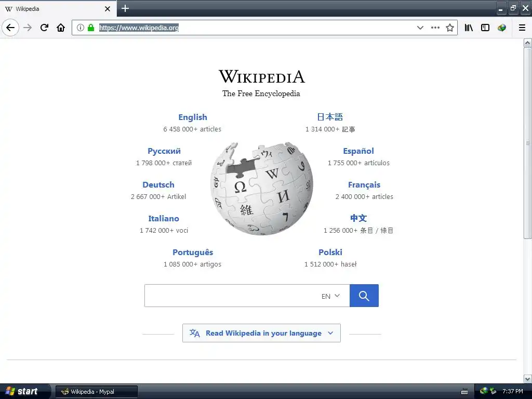This screenshot has width=532, height=399.
Task: Open the page actions three-dot menu
Action: click(x=435, y=28)
